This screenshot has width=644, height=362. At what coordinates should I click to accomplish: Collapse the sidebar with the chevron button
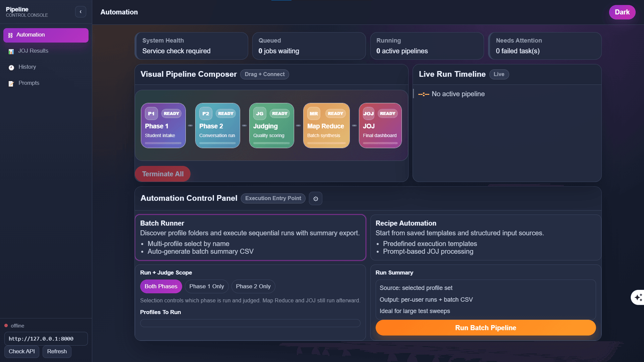[80, 12]
